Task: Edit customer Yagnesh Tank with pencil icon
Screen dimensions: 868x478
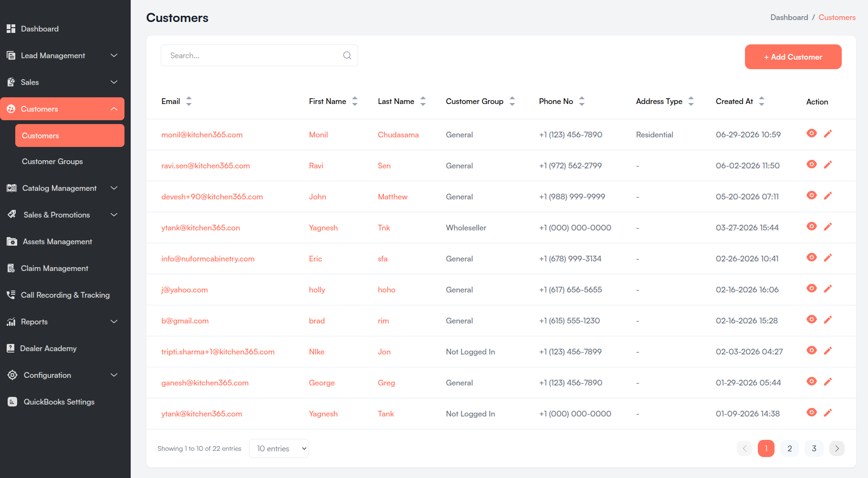Action: (x=828, y=413)
